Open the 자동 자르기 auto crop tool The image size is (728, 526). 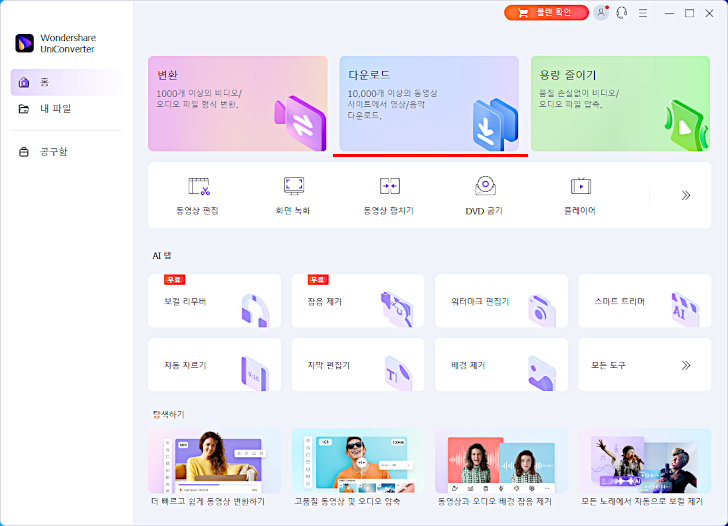click(214, 364)
